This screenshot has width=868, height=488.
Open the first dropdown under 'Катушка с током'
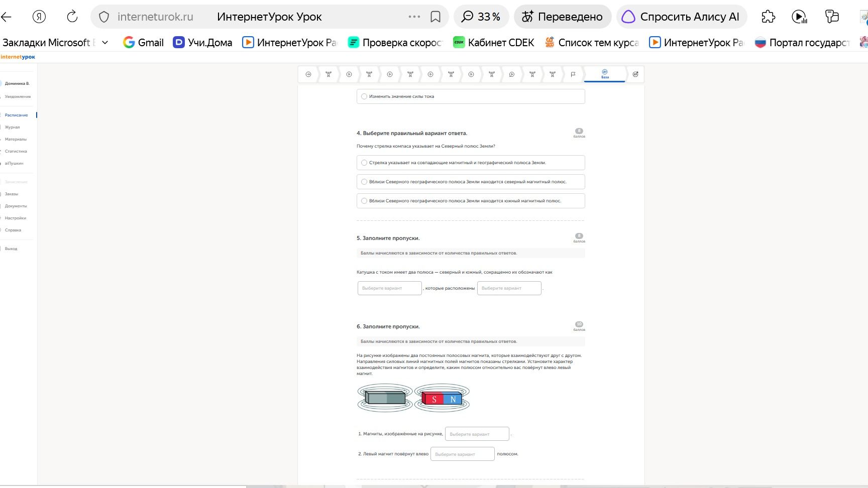coord(389,288)
